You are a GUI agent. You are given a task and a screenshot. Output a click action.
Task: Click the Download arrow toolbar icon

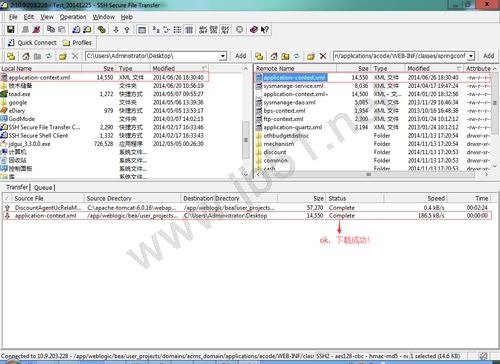(x=116, y=29)
